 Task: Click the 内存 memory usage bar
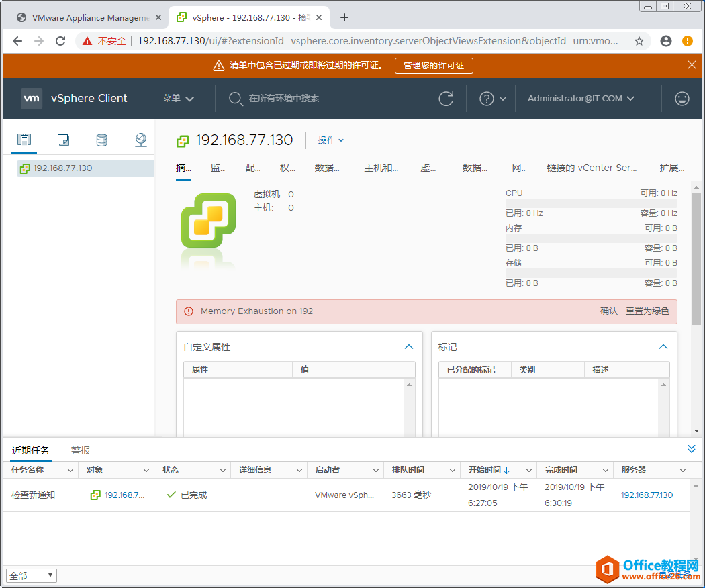(x=592, y=238)
